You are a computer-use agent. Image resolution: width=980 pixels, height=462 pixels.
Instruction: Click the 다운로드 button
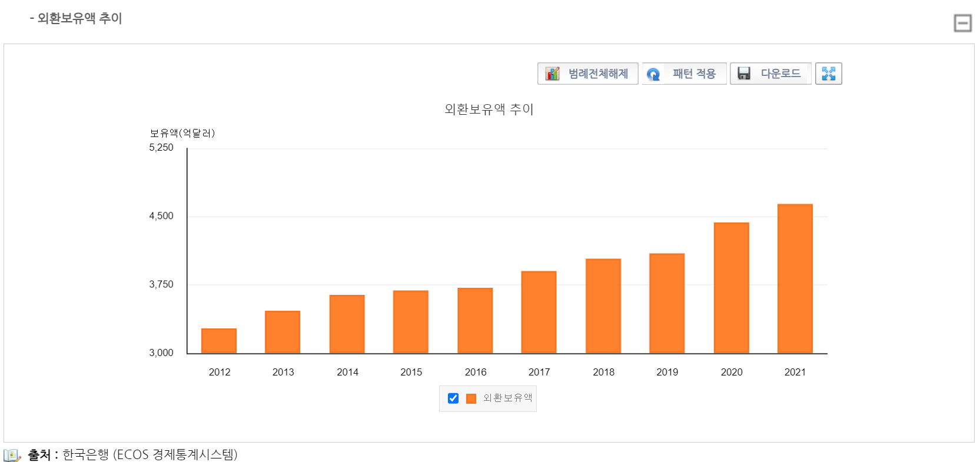coord(770,74)
